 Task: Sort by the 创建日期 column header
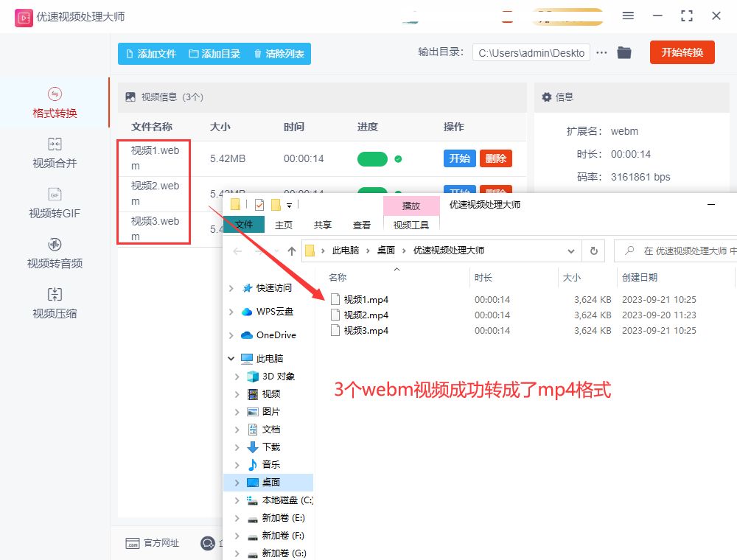point(639,278)
